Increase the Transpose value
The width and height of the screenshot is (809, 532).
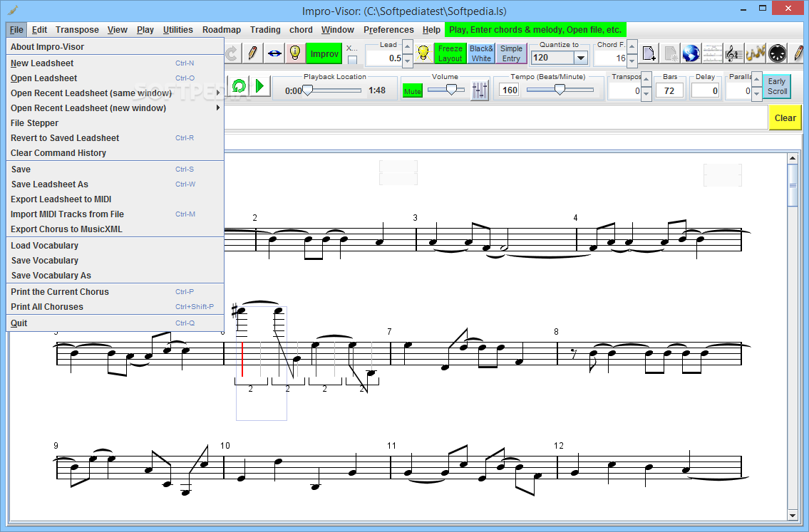click(x=646, y=80)
